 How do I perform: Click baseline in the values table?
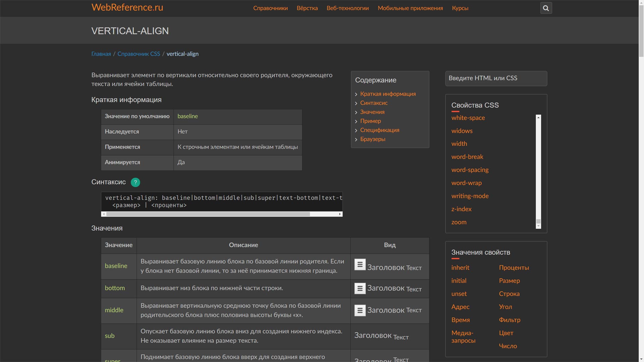pos(116,266)
